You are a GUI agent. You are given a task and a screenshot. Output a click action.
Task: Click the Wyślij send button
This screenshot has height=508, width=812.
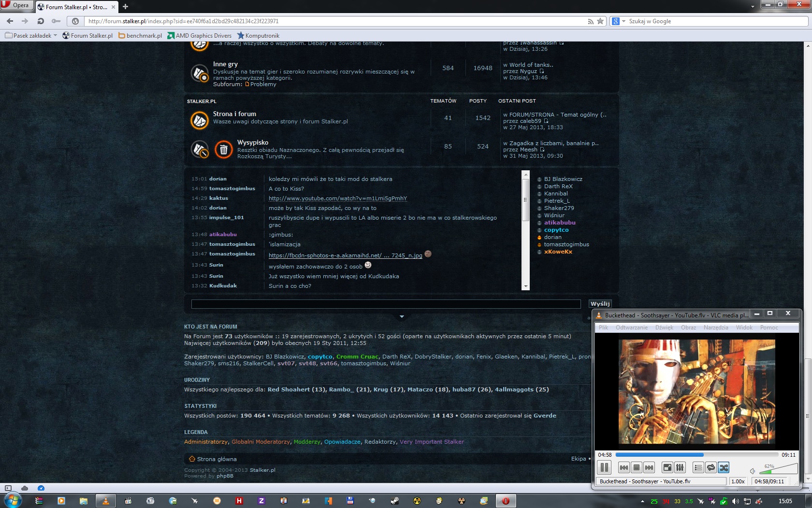pos(600,304)
